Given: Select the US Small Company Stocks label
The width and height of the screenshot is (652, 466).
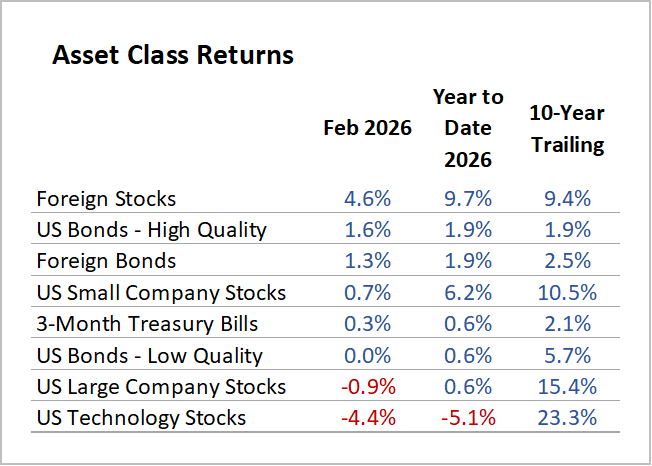Looking at the screenshot, I should pos(160,293).
